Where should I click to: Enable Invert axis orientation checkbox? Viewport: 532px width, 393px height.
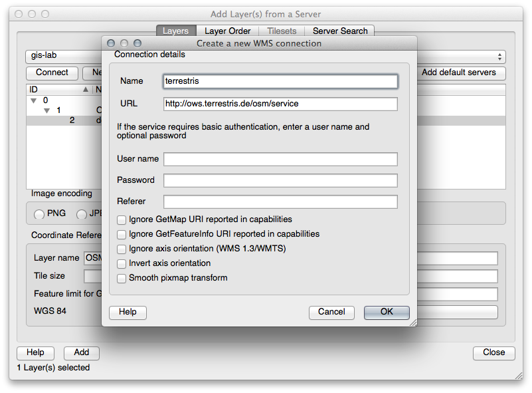point(122,263)
